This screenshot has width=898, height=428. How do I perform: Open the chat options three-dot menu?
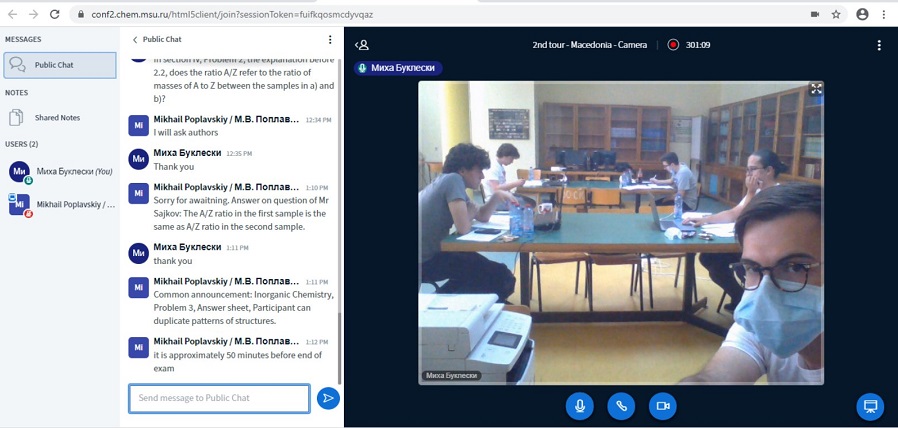pos(330,40)
